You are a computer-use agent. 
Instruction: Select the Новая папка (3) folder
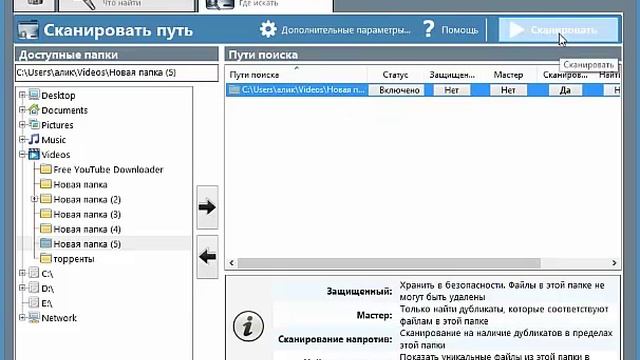click(87, 214)
